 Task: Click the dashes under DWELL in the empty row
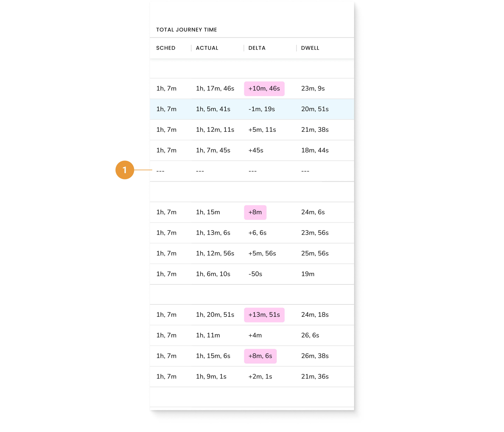305,171
